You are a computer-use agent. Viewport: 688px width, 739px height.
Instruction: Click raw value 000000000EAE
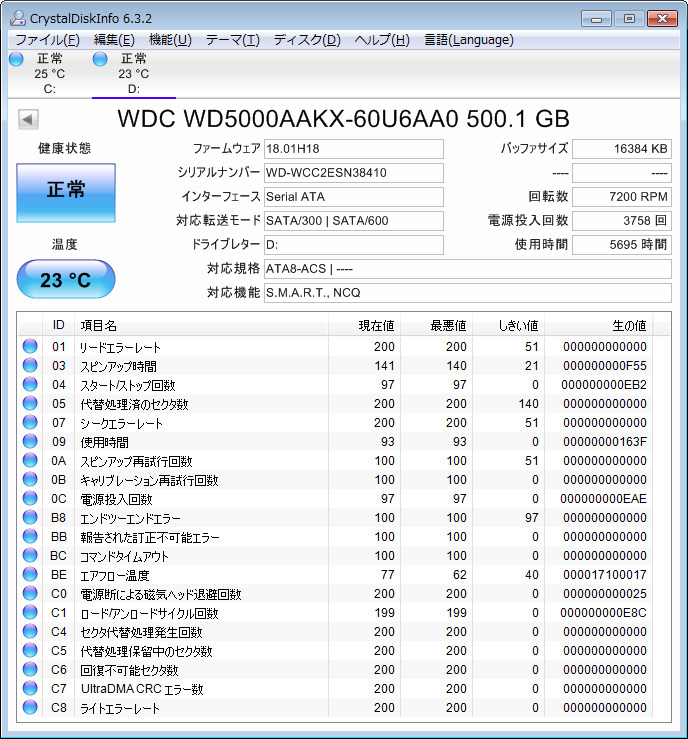603,499
